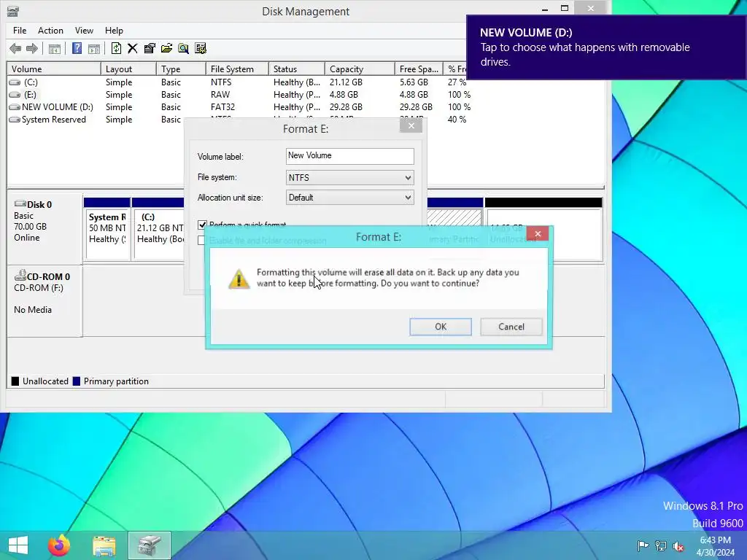Open File Explorer from the taskbar
747x560 pixels.
click(104, 545)
